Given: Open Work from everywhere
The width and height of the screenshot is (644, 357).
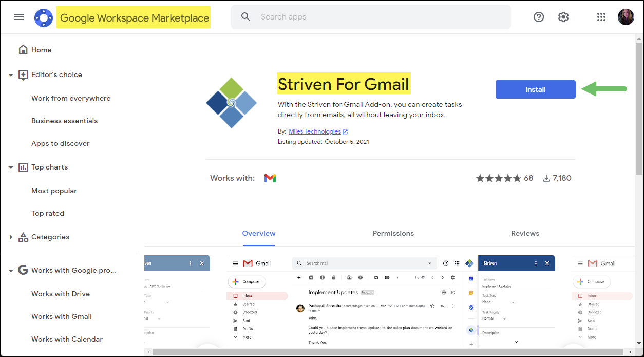Looking at the screenshot, I should (x=71, y=98).
